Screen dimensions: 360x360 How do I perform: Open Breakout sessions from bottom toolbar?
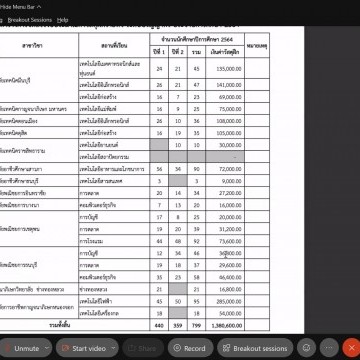point(255,348)
